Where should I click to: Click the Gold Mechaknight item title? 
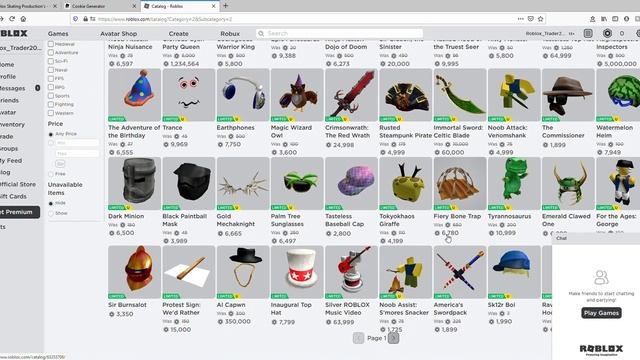[x=236, y=220]
